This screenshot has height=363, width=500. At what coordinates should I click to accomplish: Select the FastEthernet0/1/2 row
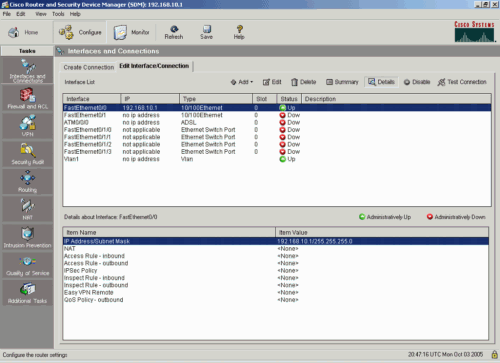click(277, 144)
